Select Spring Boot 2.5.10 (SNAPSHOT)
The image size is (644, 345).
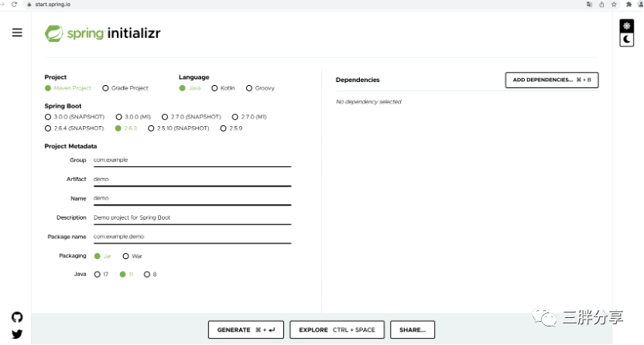[178, 128]
